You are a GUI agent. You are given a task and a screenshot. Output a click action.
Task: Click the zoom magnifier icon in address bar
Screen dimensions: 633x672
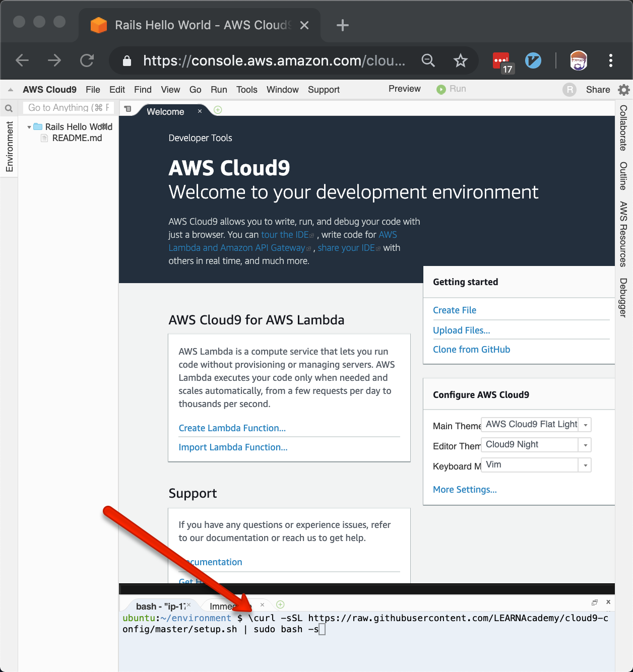(428, 60)
